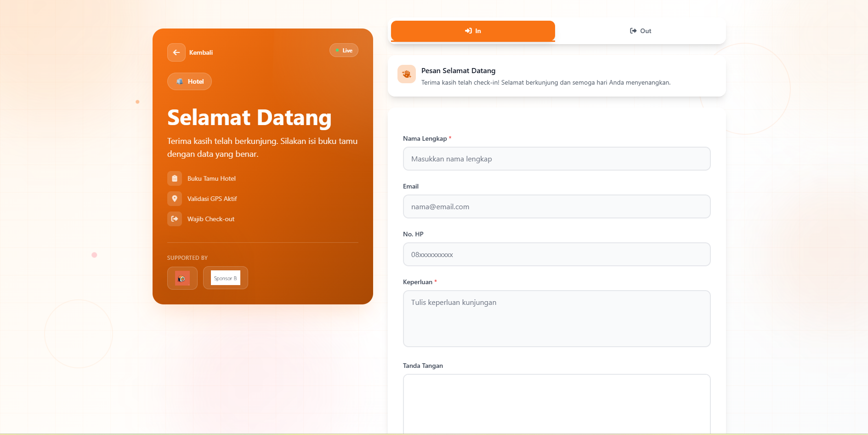Click the Keperluan visit purpose textarea
Image resolution: width=868 pixels, height=435 pixels.
tap(556, 319)
